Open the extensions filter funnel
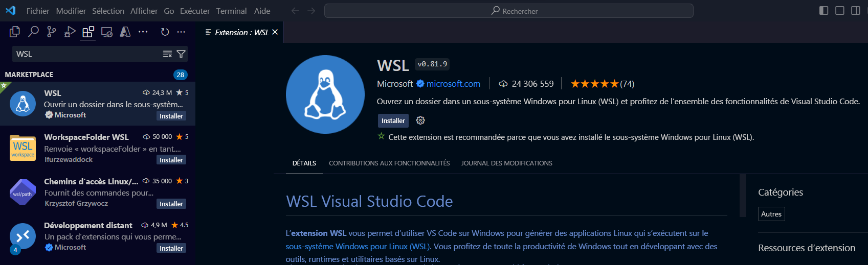This screenshot has height=265, width=868. pyautogui.click(x=181, y=54)
